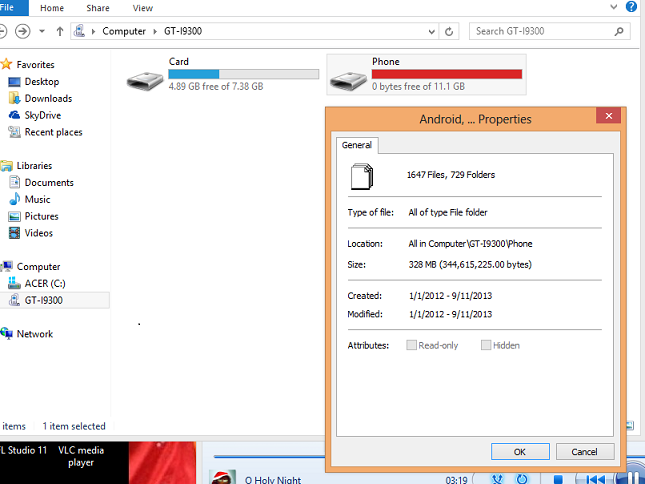
Task: Open the View ribbon tab
Action: (x=142, y=8)
